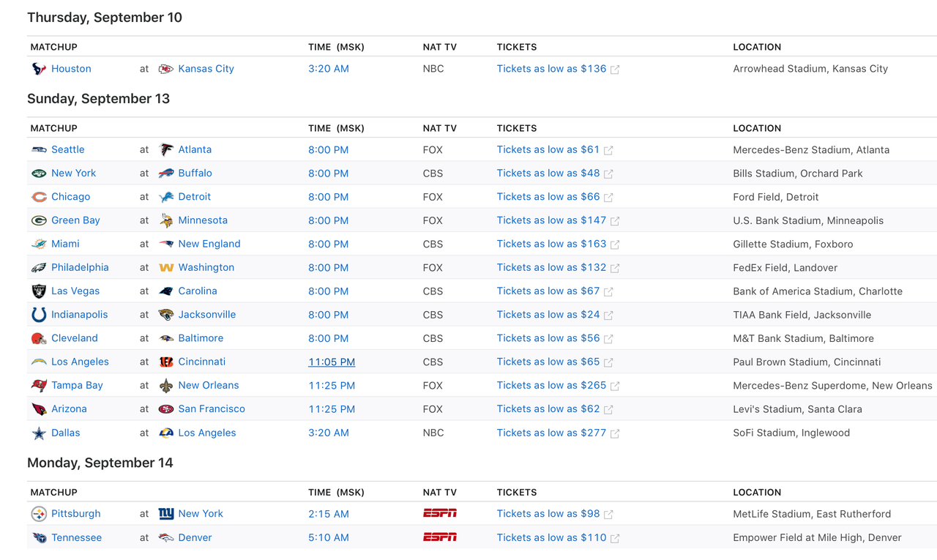Screen dimensions: 937x560
Task: Click the Indianapolis Colts logo
Action: tap(39, 315)
